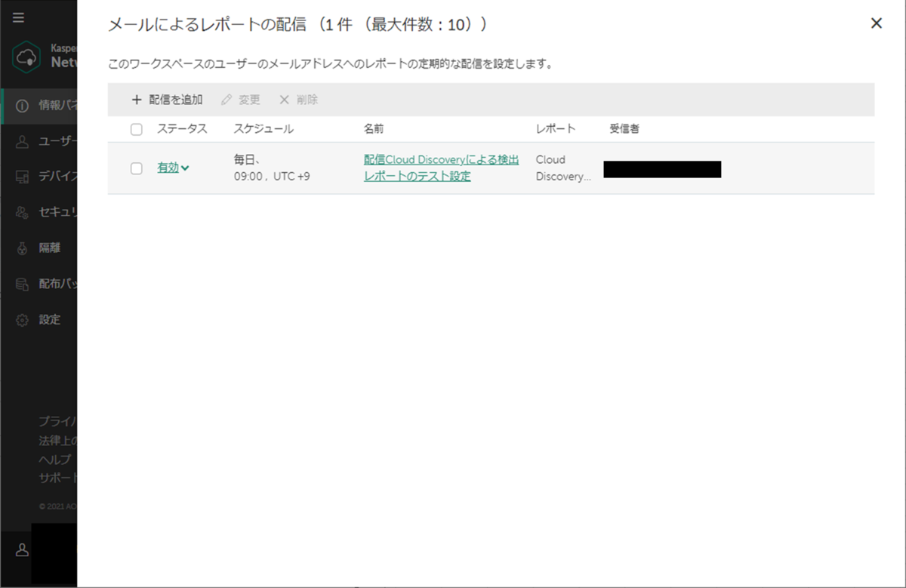Check the checkbox for the report delivery row
Image resolution: width=906 pixels, height=588 pixels.
tap(137, 168)
